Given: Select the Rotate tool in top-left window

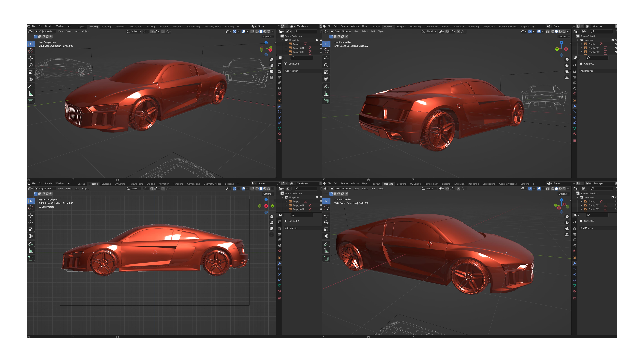Looking at the screenshot, I should click(31, 65).
